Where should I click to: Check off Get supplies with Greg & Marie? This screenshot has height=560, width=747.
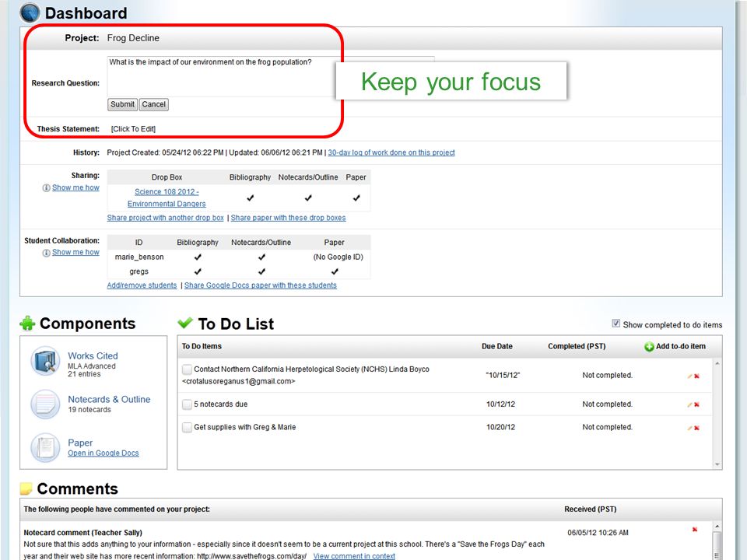click(x=188, y=428)
